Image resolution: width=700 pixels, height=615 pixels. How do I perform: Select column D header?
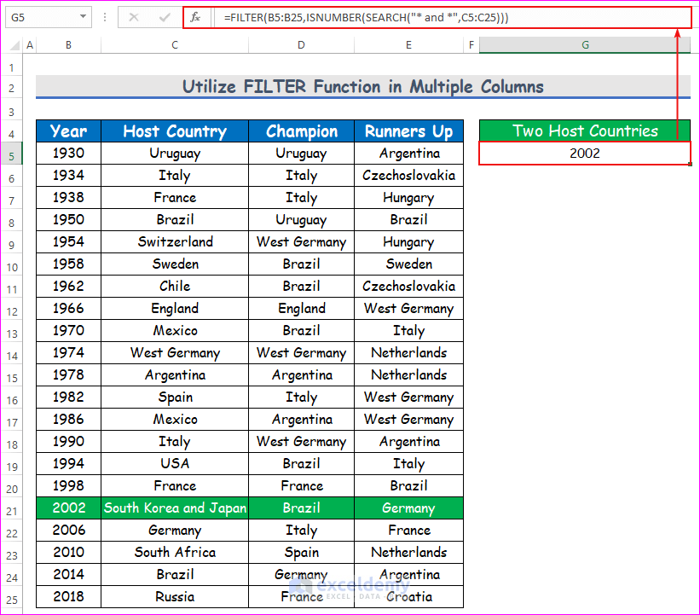[x=301, y=45]
